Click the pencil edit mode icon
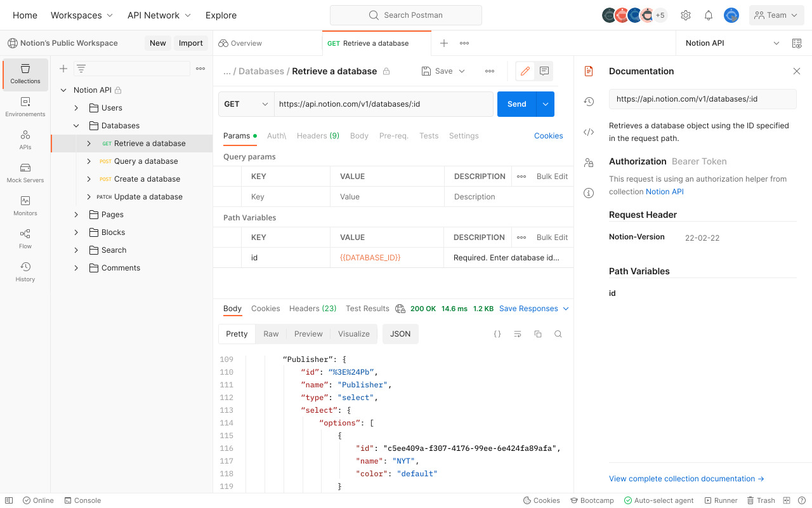This screenshot has width=812, height=508. [x=525, y=71]
